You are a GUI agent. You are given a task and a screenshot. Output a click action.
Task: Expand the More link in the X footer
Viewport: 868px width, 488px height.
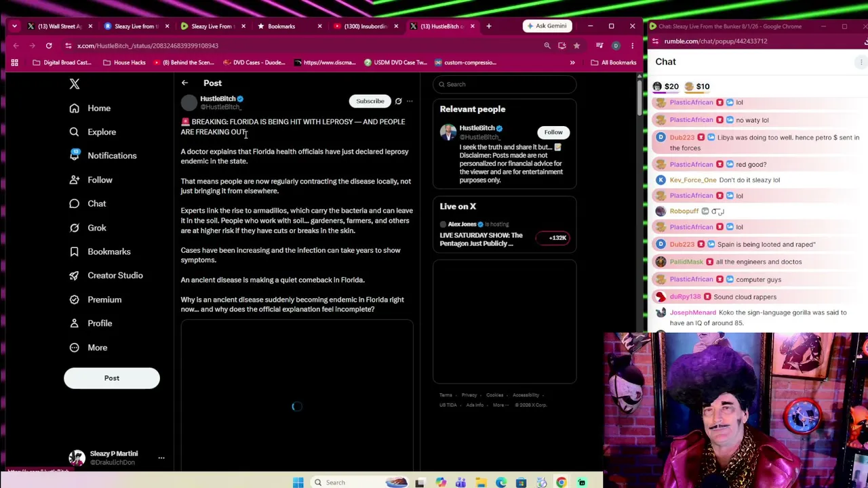[x=500, y=405]
